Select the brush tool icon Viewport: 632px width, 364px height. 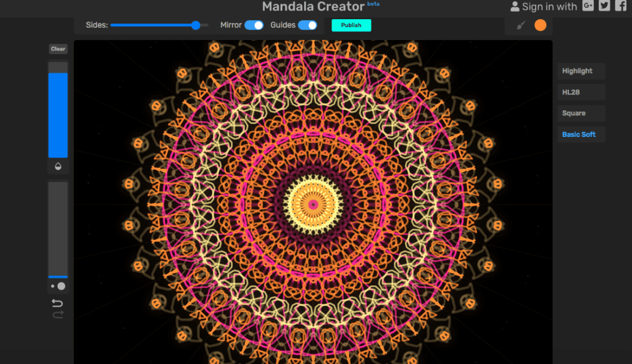tap(521, 25)
